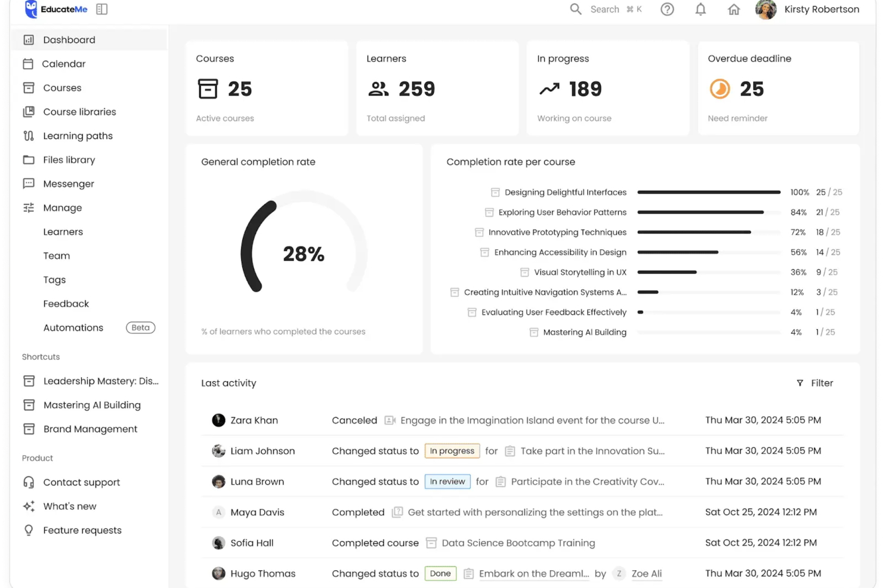Open the Files library section

[69, 160]
